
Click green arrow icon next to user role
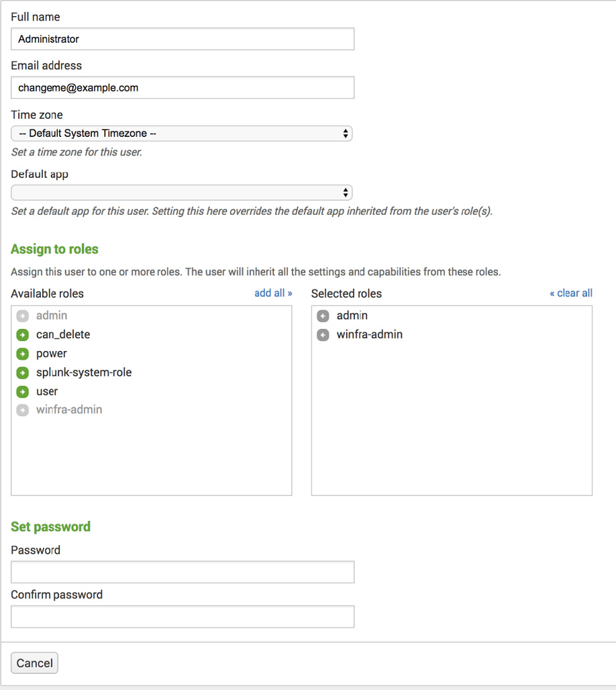click(23, 391)
